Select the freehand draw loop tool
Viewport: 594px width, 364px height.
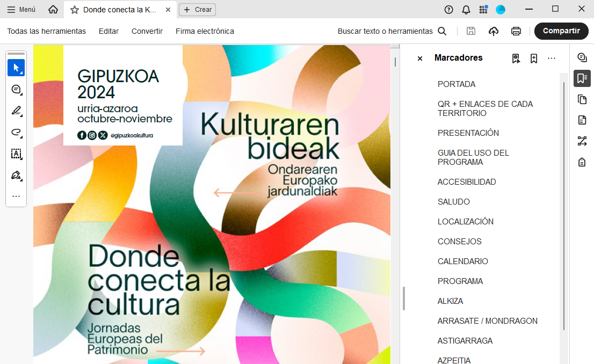click(16, 132)
